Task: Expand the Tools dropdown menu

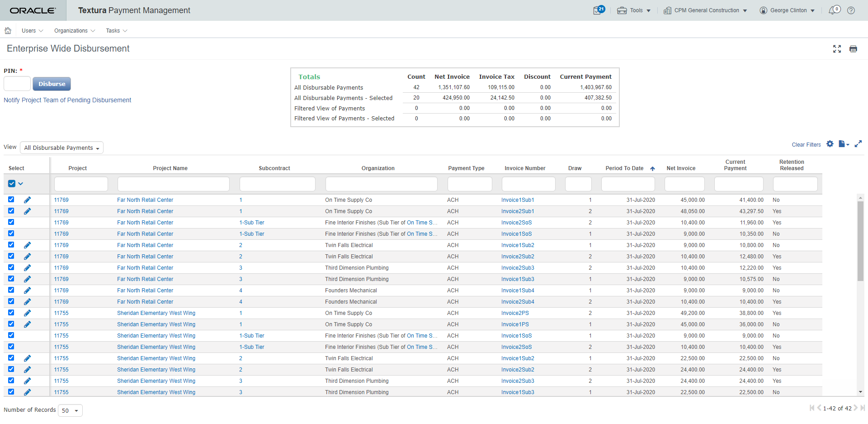Action: click(634, 10)
